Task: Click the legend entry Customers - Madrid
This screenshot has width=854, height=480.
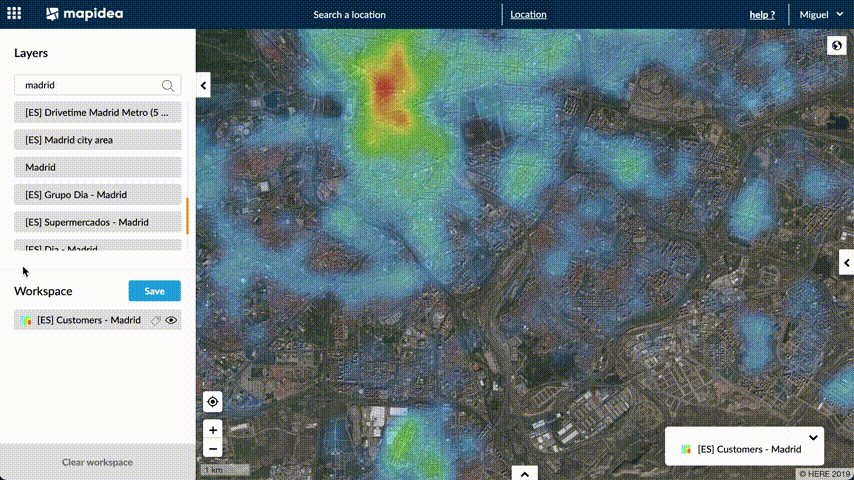Action: (749, 449)
